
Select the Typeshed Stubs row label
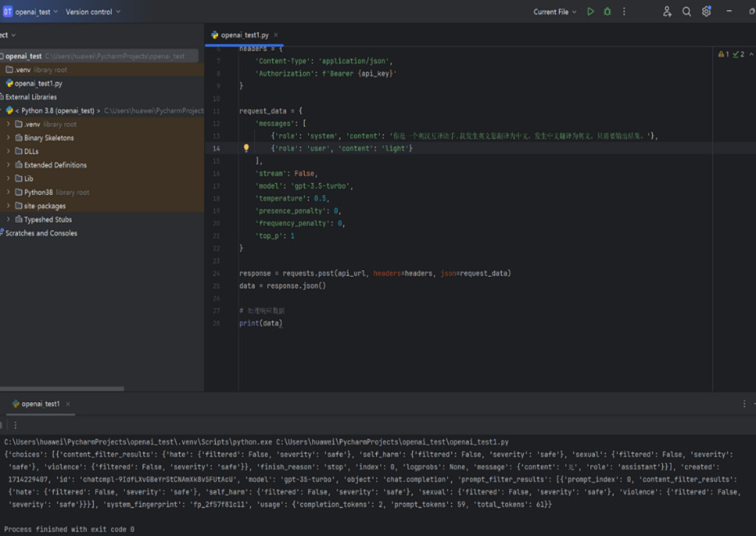click(48, 219)
